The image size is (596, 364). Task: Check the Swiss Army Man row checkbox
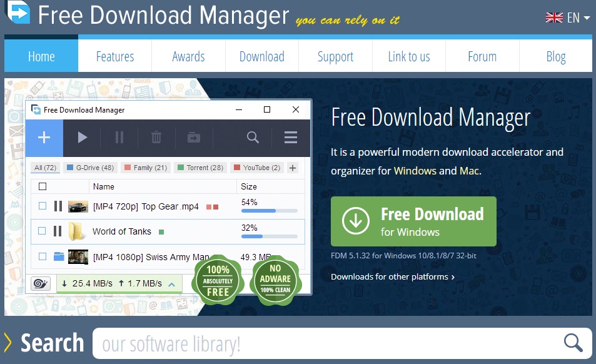pyautogui.click(x=43, y=256)
